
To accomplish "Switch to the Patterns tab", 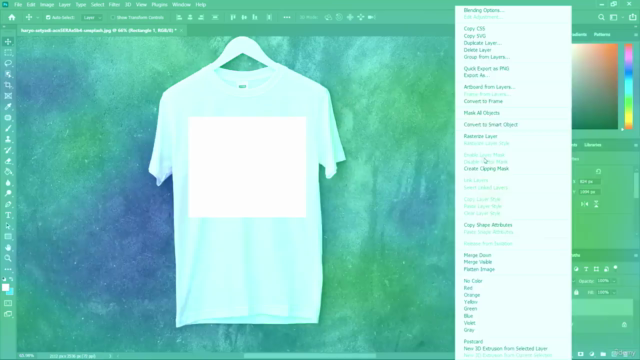I will click(x=602, y=35).
